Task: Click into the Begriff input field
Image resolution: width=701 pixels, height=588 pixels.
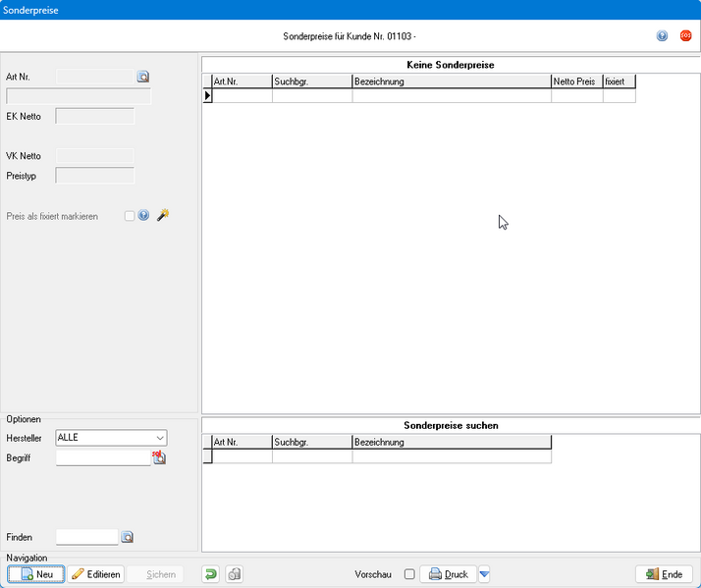Action: click(103, 457)
